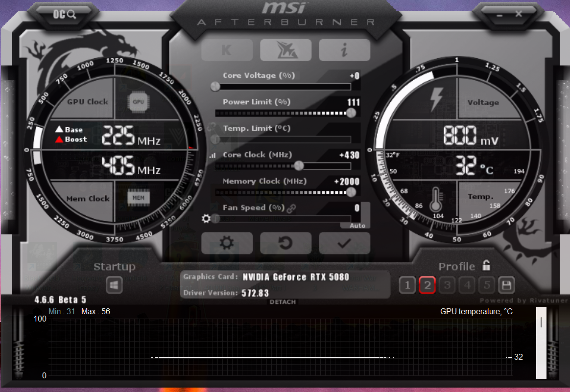Toggle the fan speed link chain icon
The width and height of the screenshot is (570, 392).
pos(291,208)
